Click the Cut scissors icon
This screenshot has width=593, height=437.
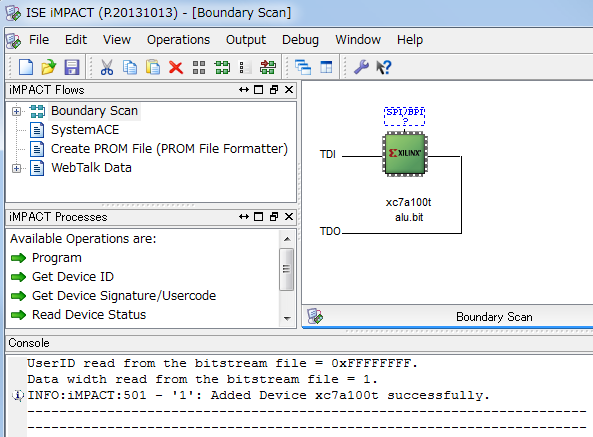(107, 68)
